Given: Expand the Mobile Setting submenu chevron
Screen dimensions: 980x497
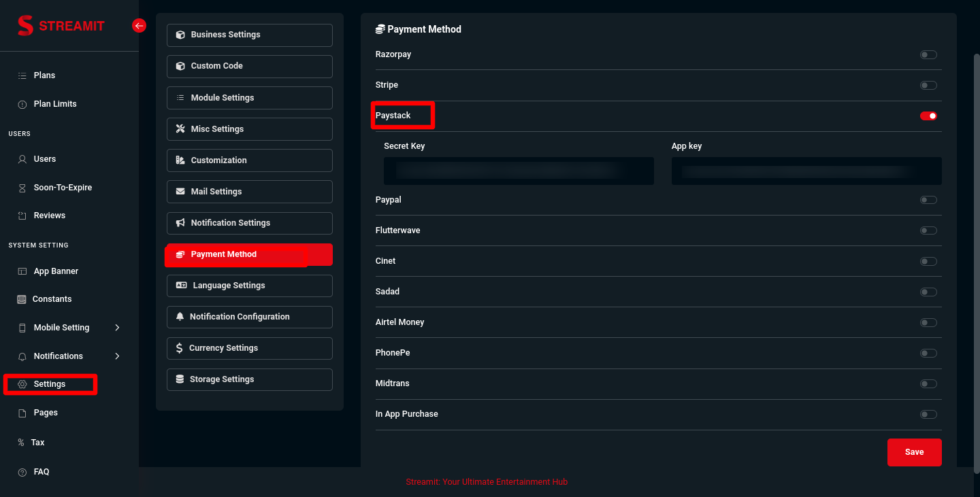Looking at the screenshot, I should [x=117, y=328].
